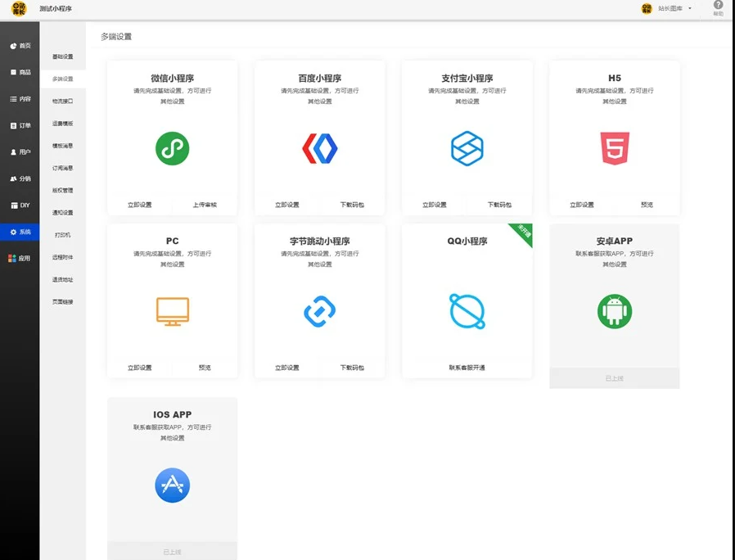735x560 pixels.
Task: Open the 运费模板 submenu item
Action: coord(63,124)
